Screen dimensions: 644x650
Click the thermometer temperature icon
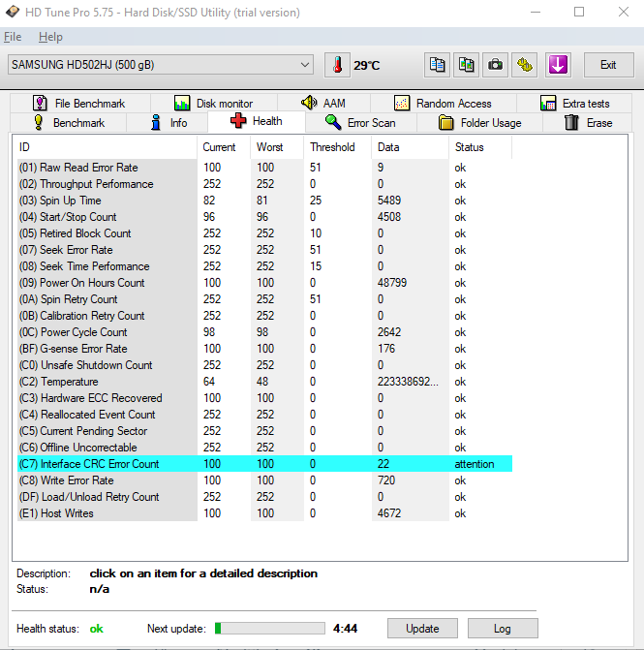(337, 65)
